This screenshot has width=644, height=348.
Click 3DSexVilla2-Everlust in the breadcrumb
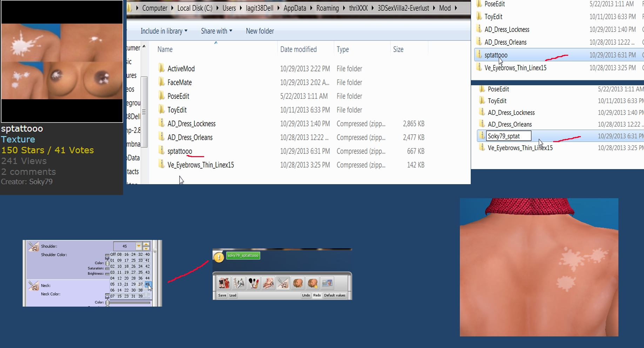tap(403, 8)
